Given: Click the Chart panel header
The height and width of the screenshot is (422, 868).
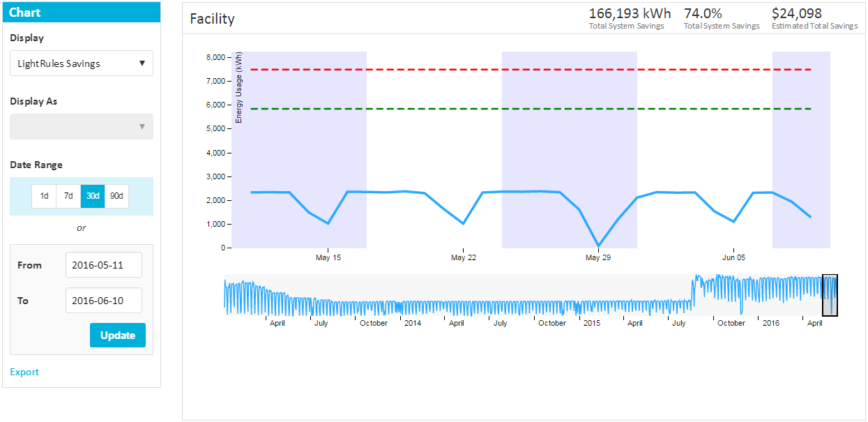Looking at the screenshot, I should pyautogui.click(x=82, y=12).
